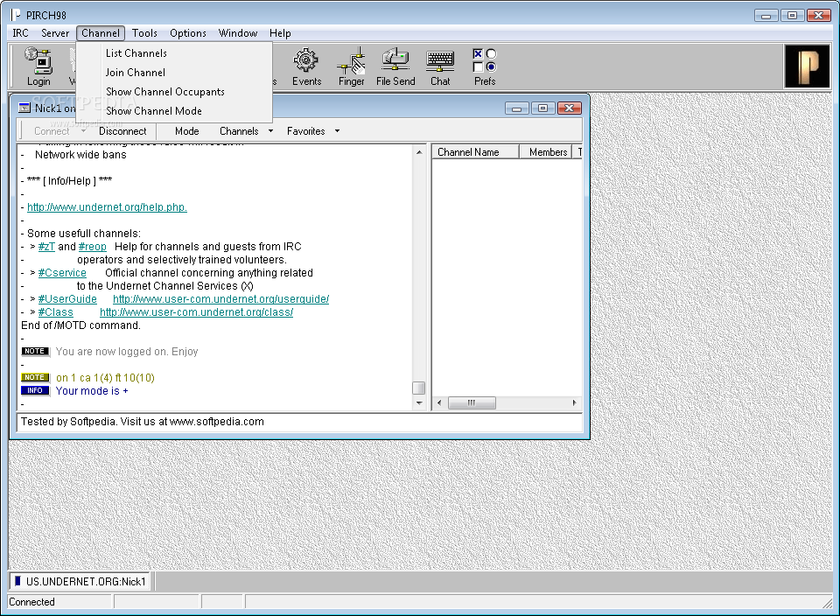Click the #Class channel link

(x=56, y=312)
